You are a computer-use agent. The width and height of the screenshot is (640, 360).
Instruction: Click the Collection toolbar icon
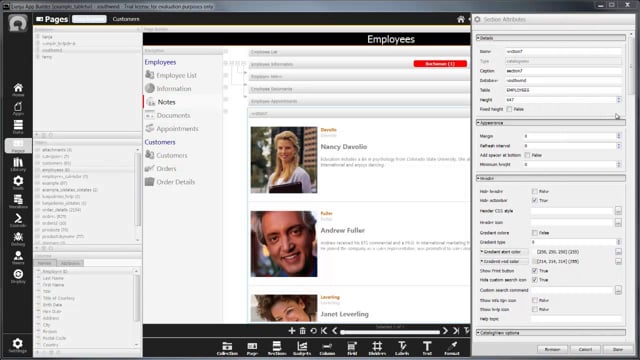click(227, 348)
